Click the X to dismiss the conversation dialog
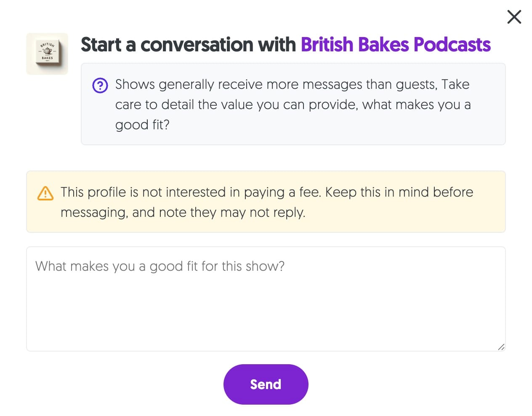 coord(514,17)
